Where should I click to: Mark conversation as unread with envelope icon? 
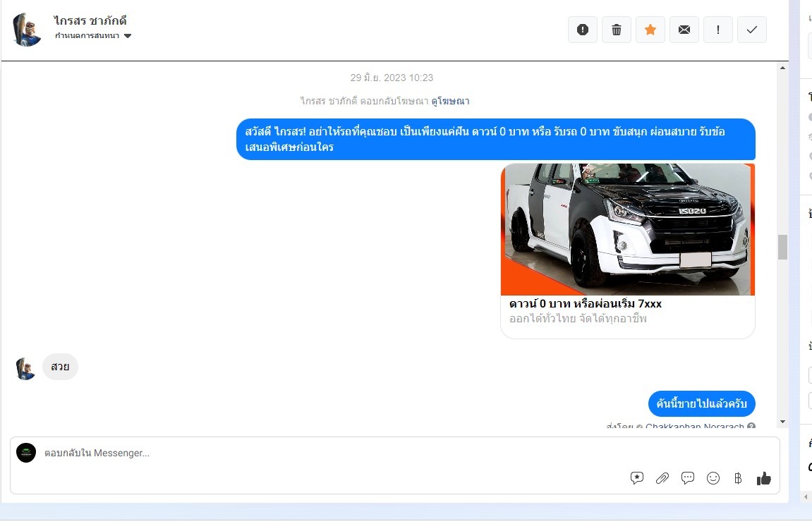(684, 30)
